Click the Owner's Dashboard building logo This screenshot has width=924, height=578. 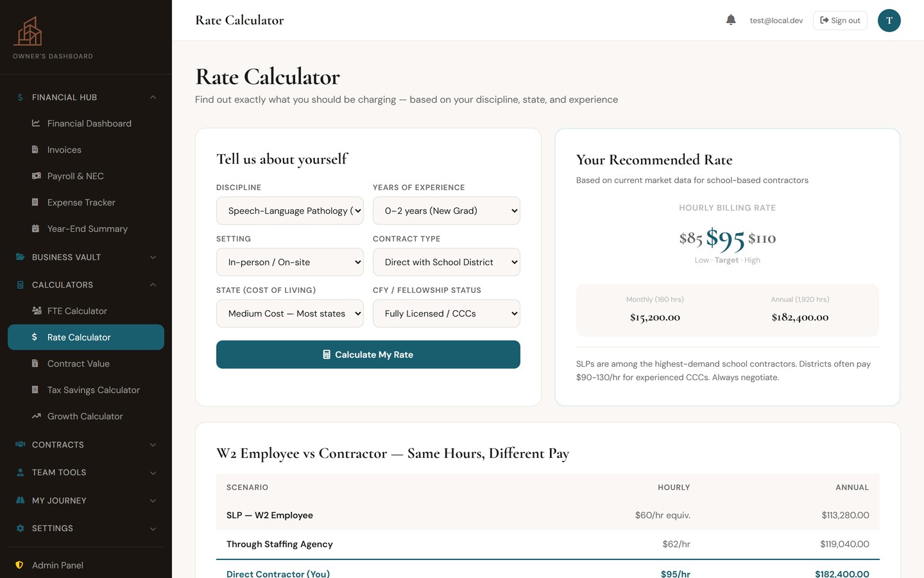[x=28, y=31]
